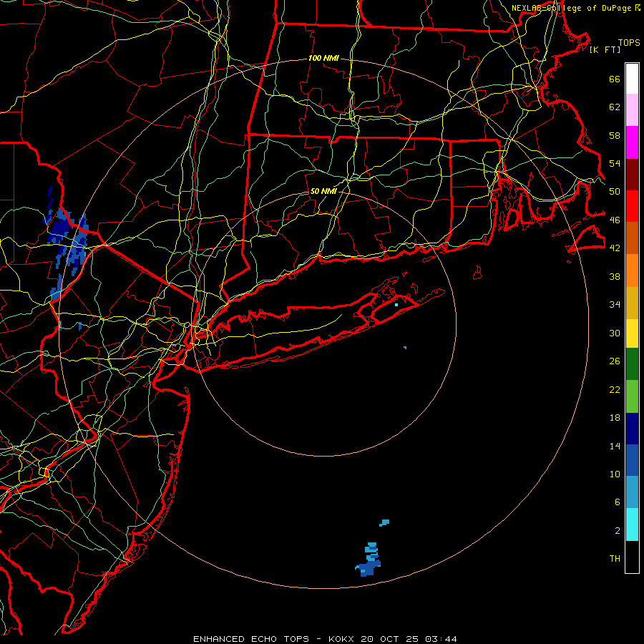The width and height of the screenshot is (644, 644).
Task: Click the large blue offshore echo near the 100 NMI ring
Action: coord(369,560)
